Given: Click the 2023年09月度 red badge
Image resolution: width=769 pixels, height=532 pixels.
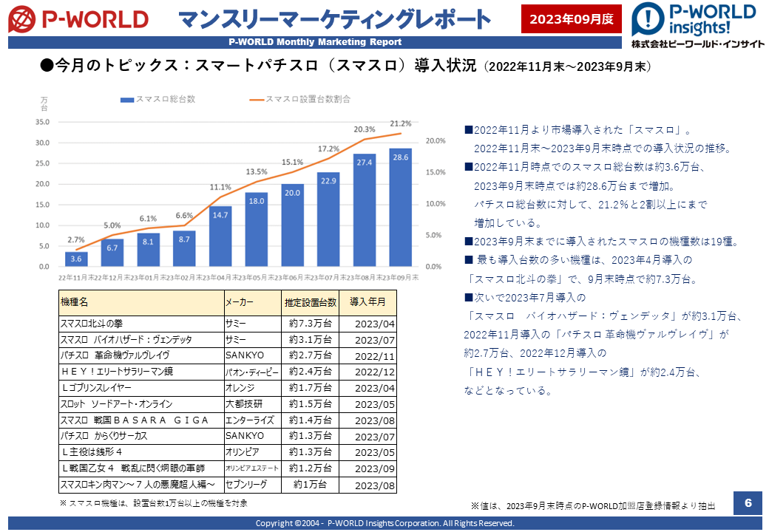Looking at the screenshot, I should [x=572, y=19].
